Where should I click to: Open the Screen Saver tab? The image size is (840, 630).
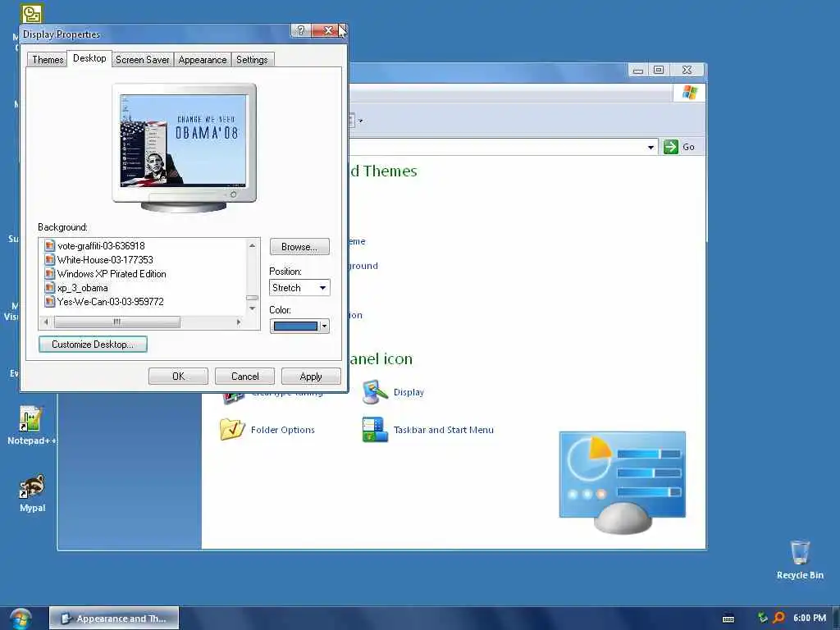point(143,59)
